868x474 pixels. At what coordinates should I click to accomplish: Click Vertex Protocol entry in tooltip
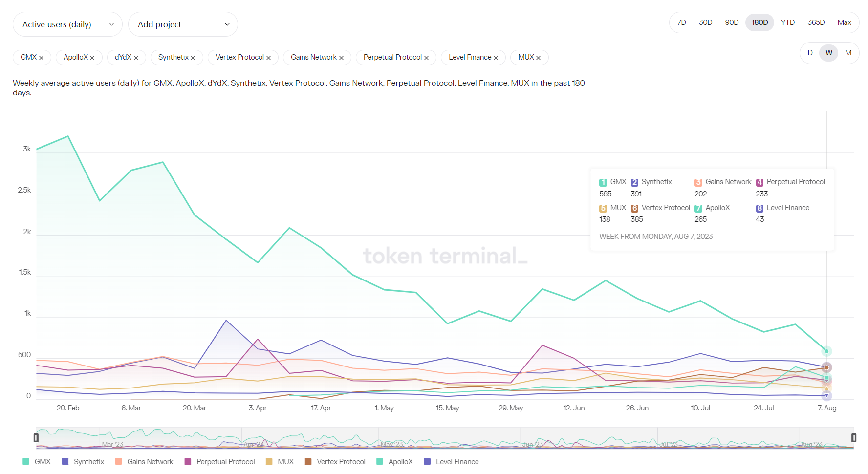coord(661,208)
